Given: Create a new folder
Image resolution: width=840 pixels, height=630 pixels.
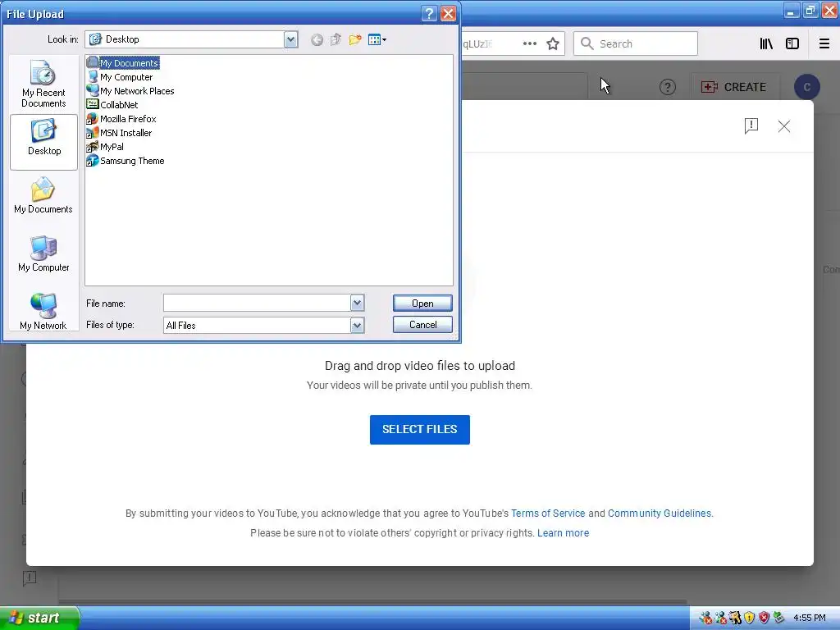Looking at the screenshot, I should 355,39.
